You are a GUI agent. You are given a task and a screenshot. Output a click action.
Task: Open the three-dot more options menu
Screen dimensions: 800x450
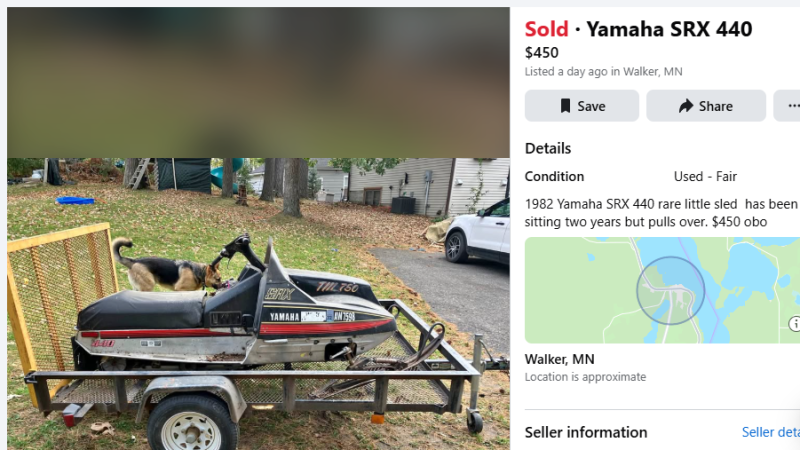pos(790,106)
